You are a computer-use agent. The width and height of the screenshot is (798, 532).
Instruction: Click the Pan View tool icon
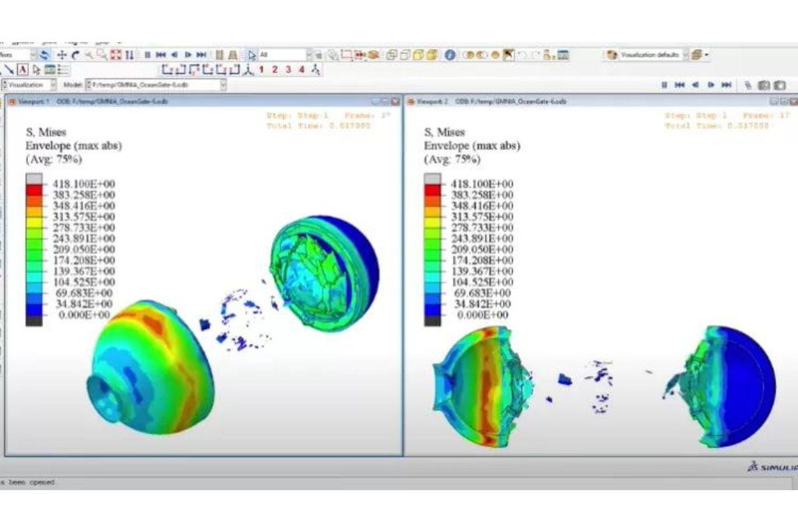click(x=61, y=55)
